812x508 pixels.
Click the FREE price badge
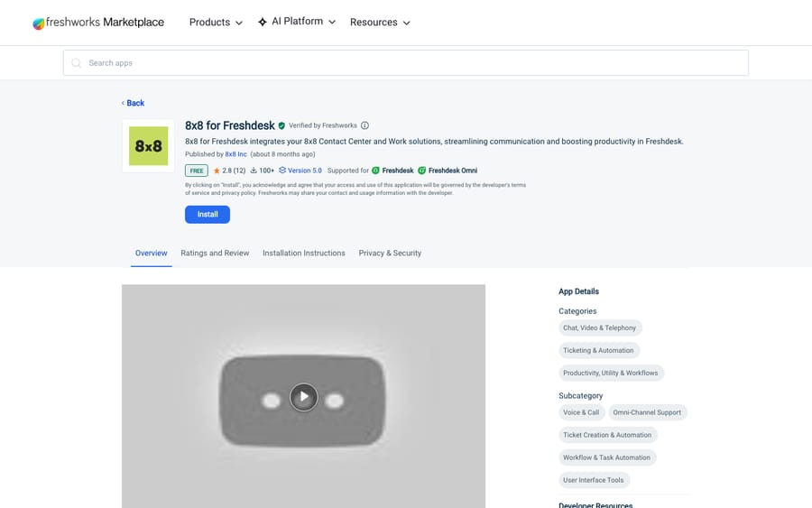click(197, 171)
